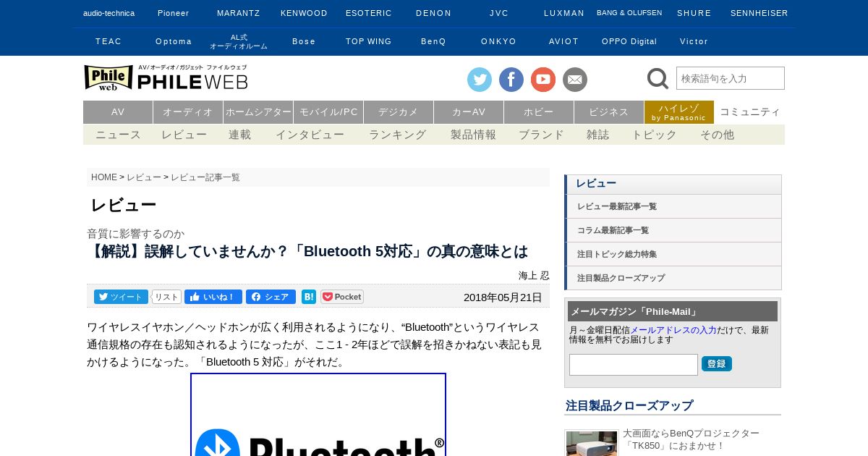Open the コミュニティ tab
The width and height of the screenshot is (868, 456).
750,112
